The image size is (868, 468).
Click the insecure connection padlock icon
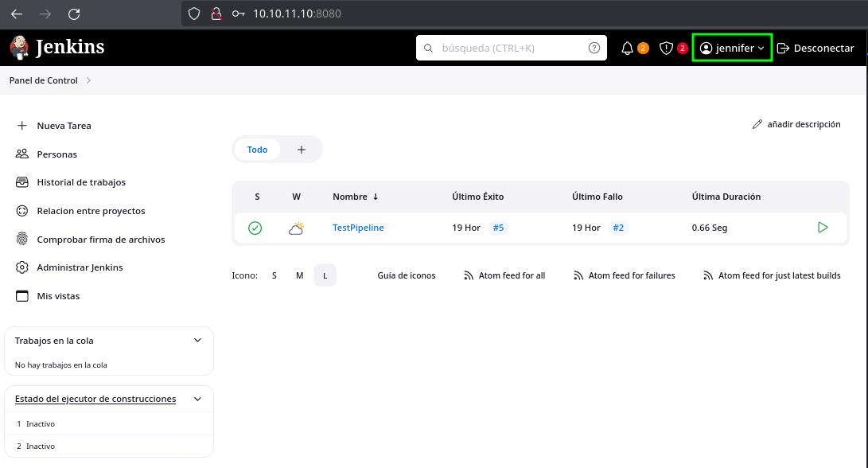[x=216, y=14]
